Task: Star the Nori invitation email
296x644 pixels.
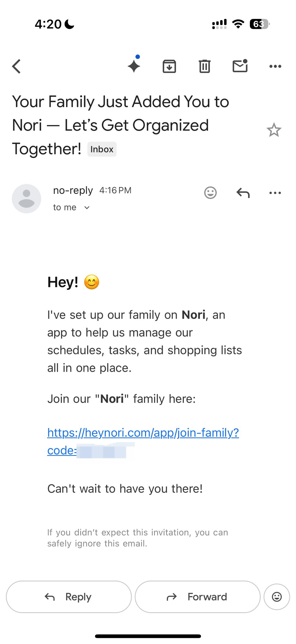Action: (274, 130)
